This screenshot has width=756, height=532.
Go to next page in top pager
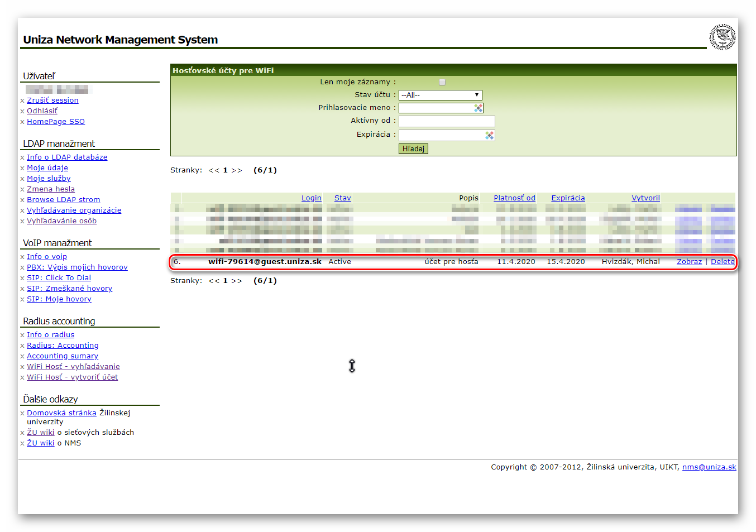click(x=237, y=170)
